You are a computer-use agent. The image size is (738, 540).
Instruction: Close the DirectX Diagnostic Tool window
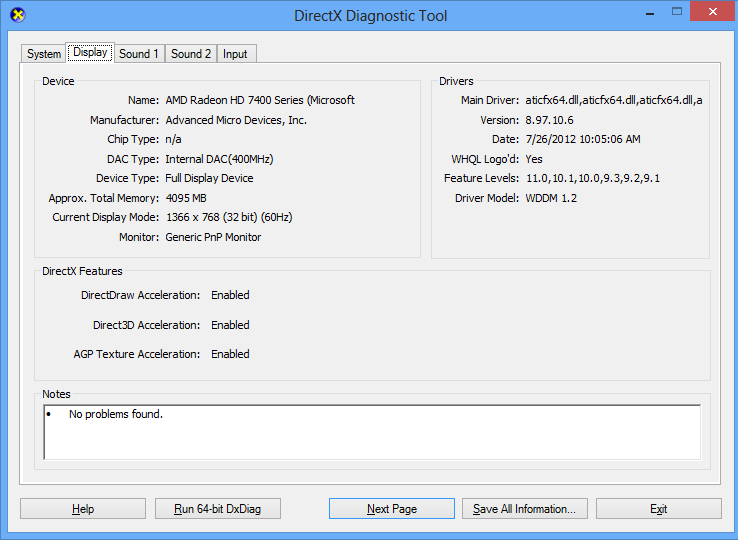pos(713,11)
